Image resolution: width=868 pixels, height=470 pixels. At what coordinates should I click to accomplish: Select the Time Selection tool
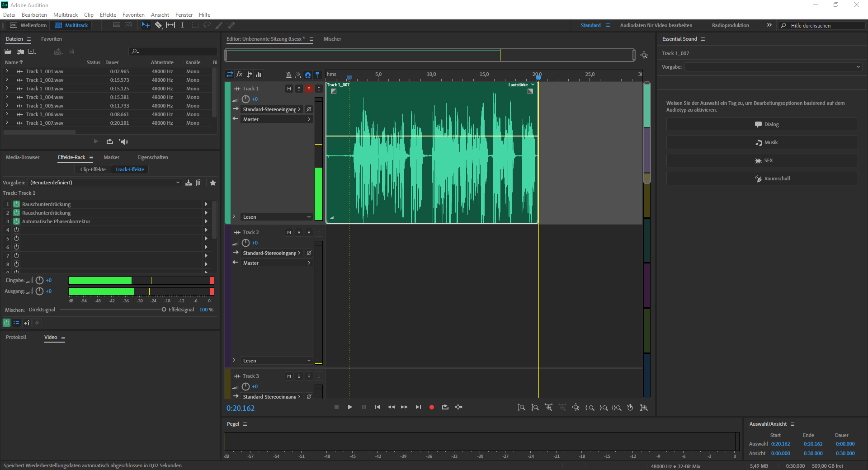tap(182, 25)
